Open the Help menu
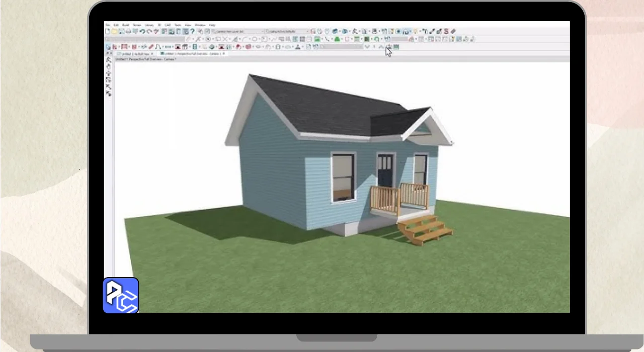 (x=212, y=25)
